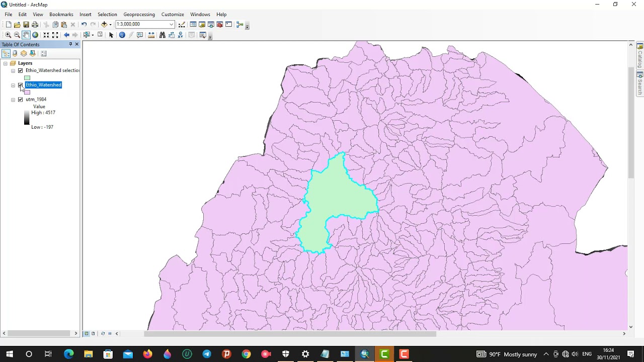The image size is (644, 362).
Task: Select the Pan hand tool
Action: pyautogui.click(x=26, y=35)
